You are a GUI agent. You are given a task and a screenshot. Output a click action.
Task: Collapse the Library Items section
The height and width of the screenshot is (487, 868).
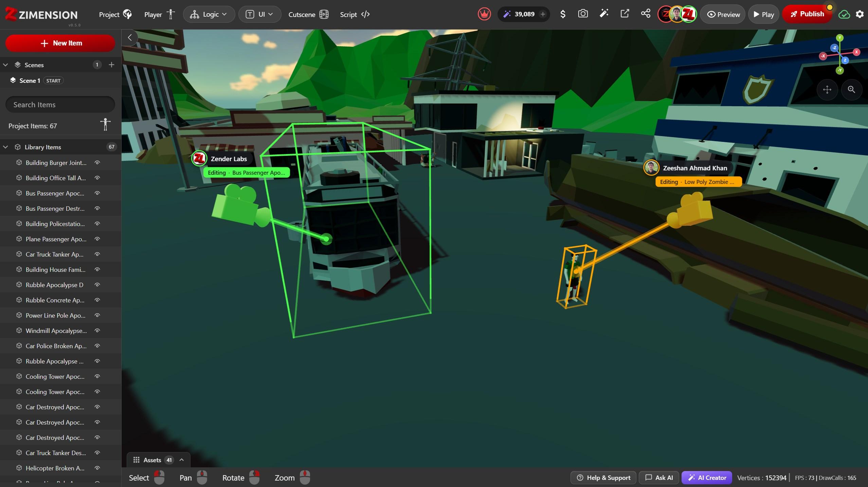point(5,147)
